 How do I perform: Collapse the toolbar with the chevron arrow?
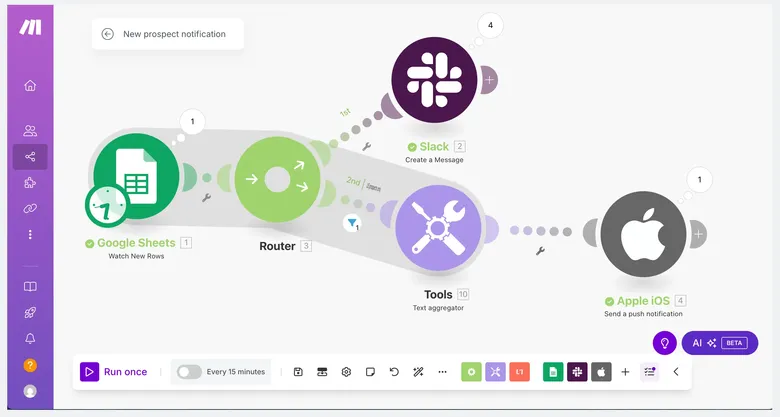click(x=676, y=372)
